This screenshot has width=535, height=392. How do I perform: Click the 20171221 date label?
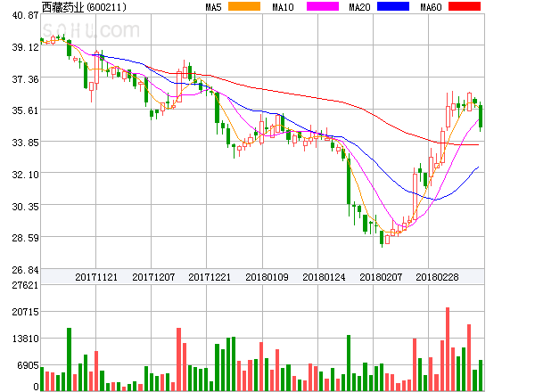(210, 277)
